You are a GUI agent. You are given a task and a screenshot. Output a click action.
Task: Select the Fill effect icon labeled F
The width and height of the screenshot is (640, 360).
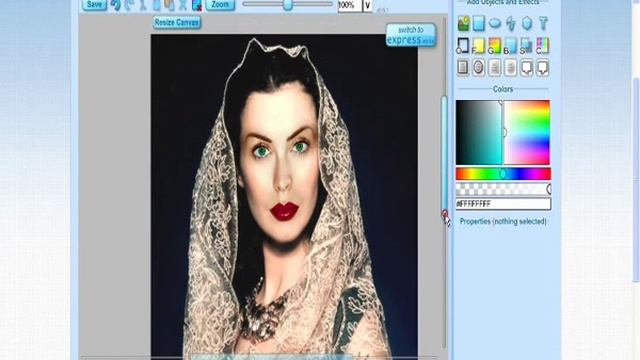pos(478,46)
